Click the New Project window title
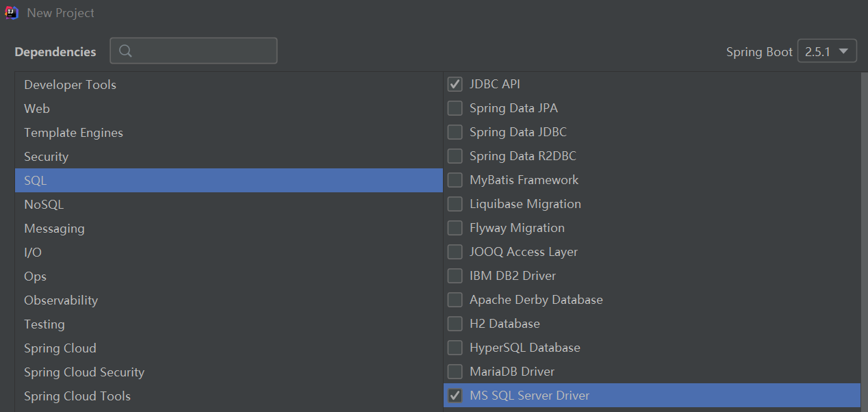 (x=61, y=13)
